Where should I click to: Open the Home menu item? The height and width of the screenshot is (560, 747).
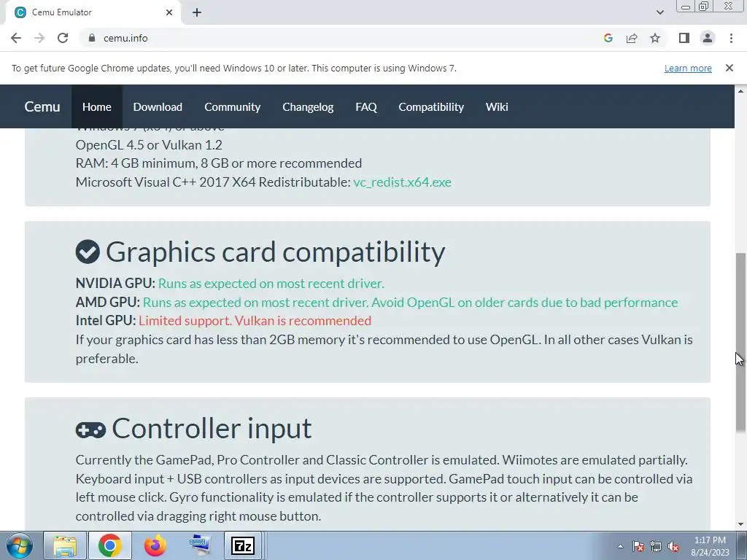[97, 106]
